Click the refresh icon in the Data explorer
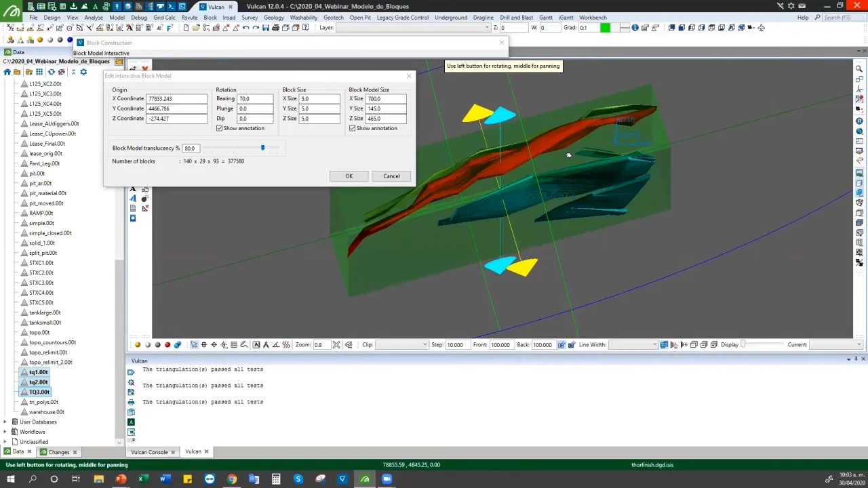Screen dimensions: 868x488 51,72
